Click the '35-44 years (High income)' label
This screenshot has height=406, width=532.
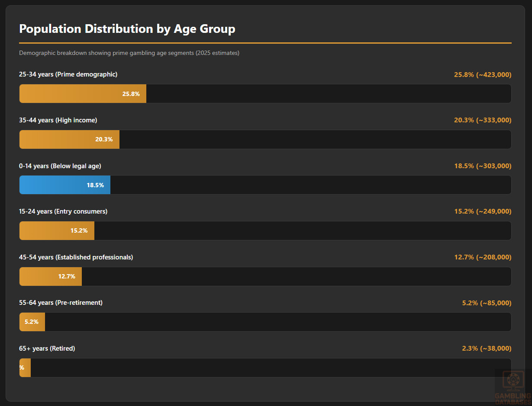click(x=58, y=120)
